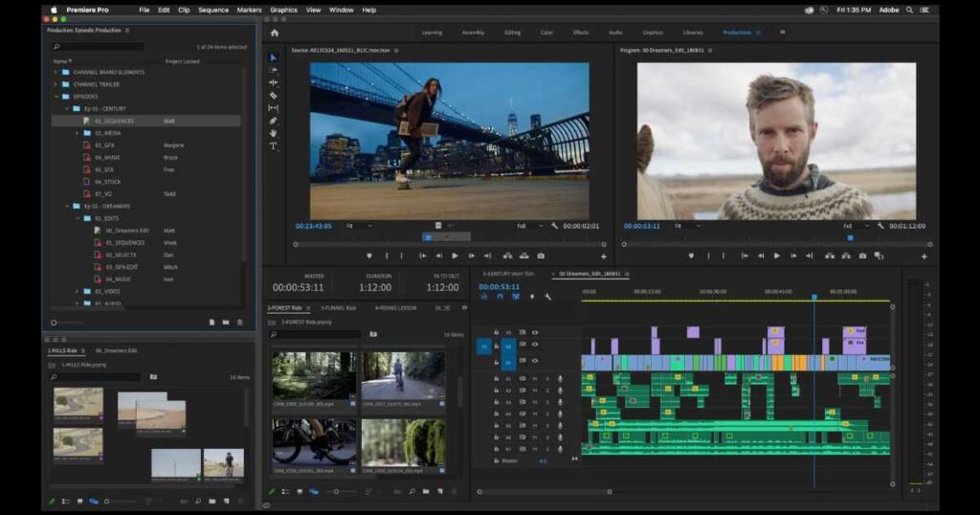Select the Hand tool
The height and width of the screenshot is (515, 980).
[273, 133]
